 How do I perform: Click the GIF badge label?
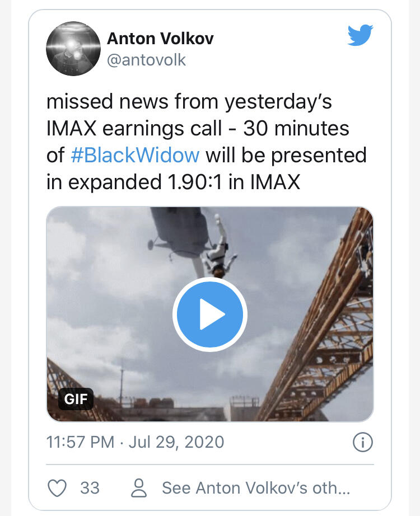coord(76,400)
